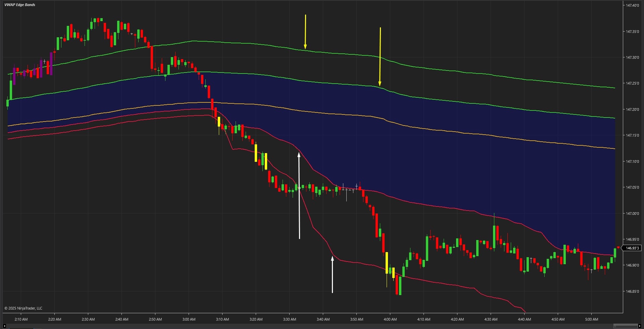Click the current price marker showing 146.93'3
Viewport: 644px width, 329px height.
[x=632, y=248]
